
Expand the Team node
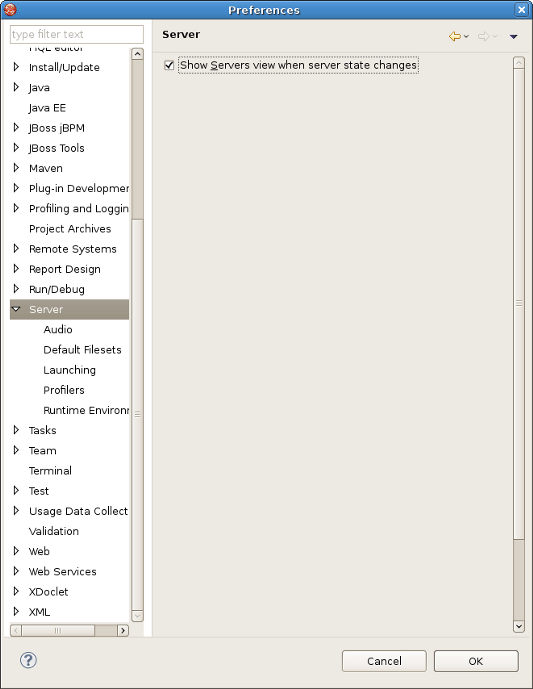[16, 450]
